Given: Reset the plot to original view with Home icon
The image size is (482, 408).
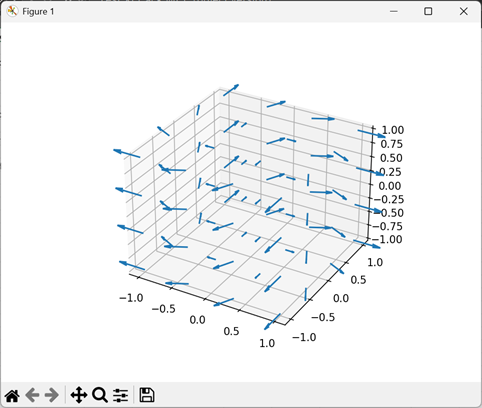Looking at the screenshot, I should pyautogui.click(x=12, y=396).
